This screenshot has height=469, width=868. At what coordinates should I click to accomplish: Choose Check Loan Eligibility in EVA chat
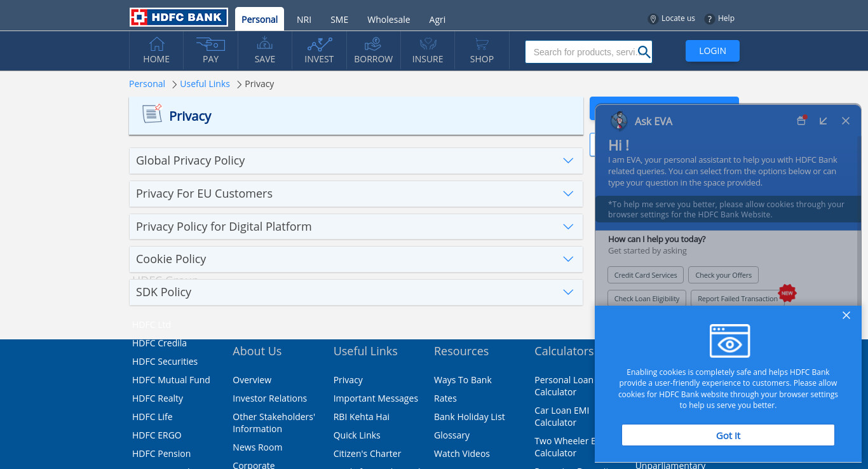point(647,299)
